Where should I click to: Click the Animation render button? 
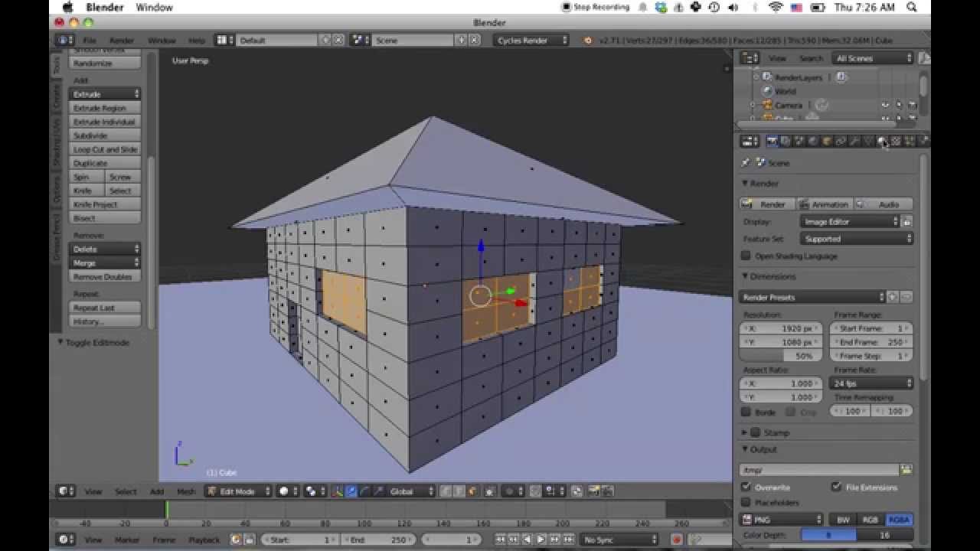[825, 204]
